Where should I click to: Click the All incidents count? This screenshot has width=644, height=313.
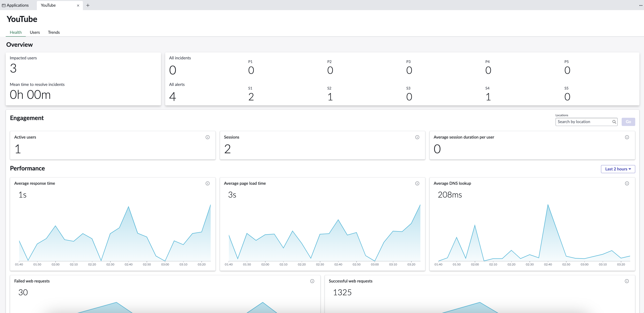point(172,70)
